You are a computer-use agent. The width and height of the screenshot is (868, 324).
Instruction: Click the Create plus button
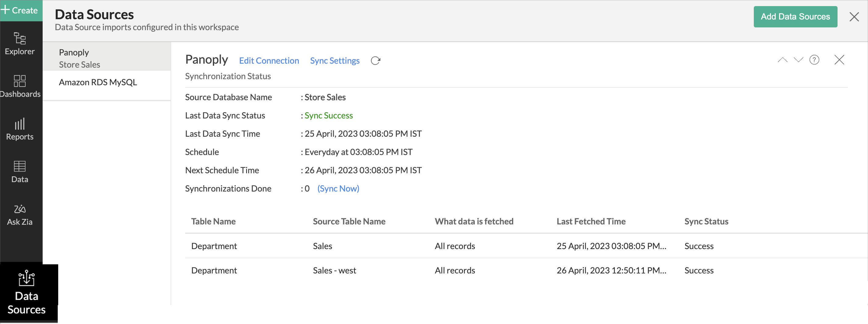[19, 10]
